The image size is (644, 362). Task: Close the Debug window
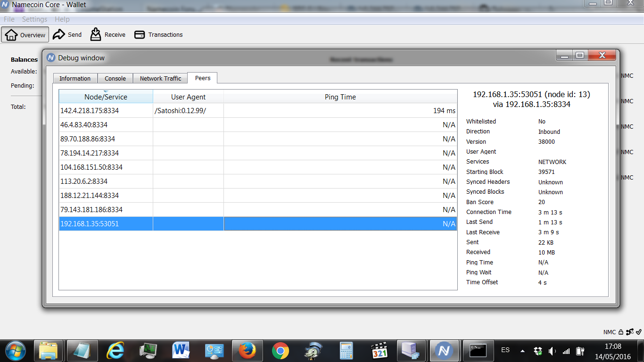pyautogui.click(x=602, y=55)
